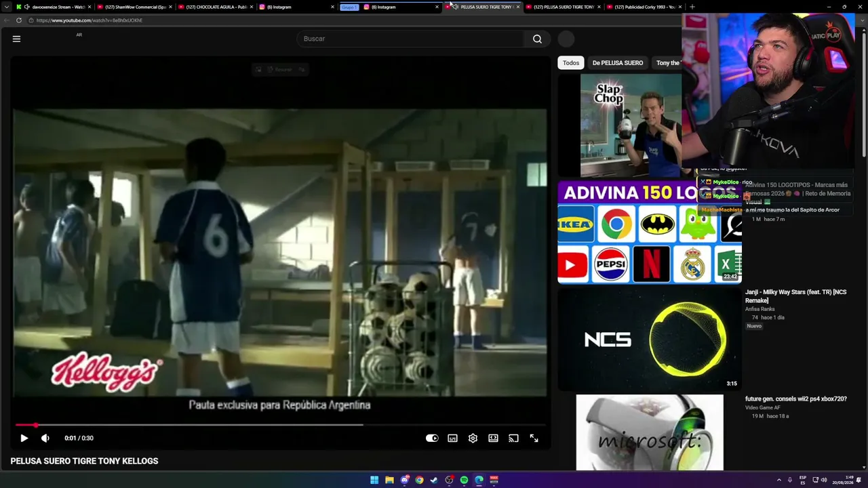The image size is (868, 488).
Task: Open Spotify from the taskbar
Action: pyautogui.click(x=464, y=480)
